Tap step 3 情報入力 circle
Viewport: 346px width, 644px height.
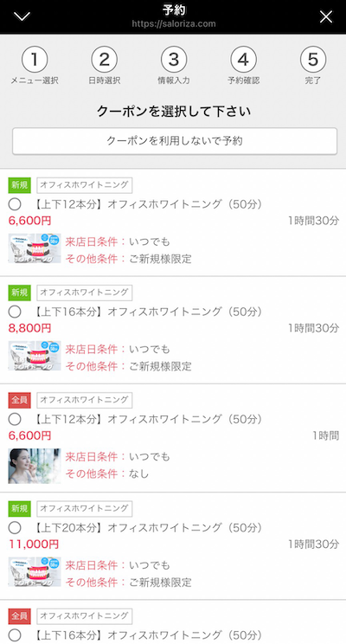(174, 60)
